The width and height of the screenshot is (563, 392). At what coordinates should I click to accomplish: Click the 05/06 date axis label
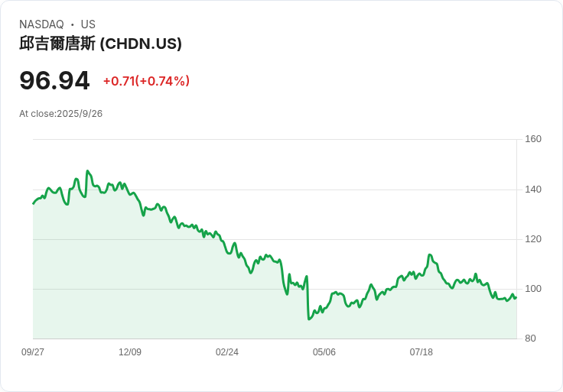324,352
